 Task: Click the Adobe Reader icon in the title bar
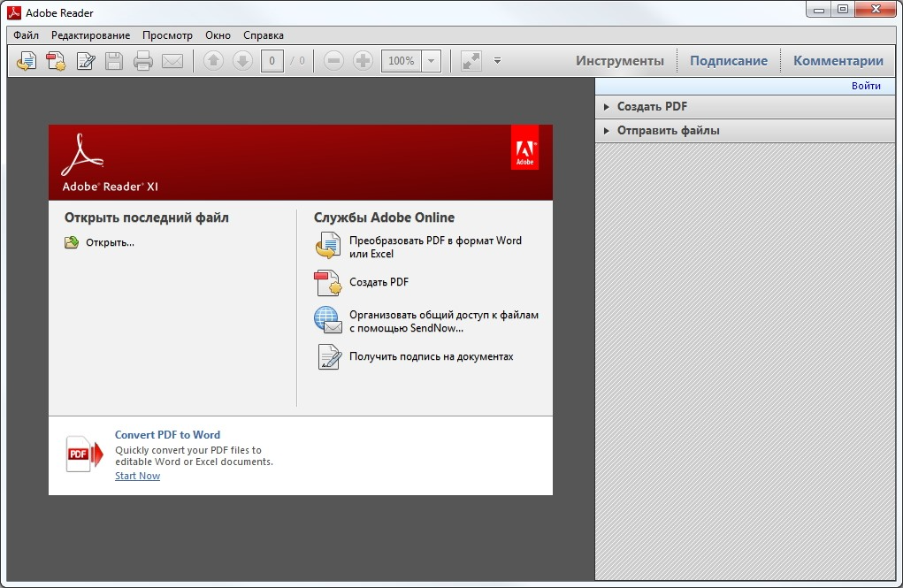click(x=14, y=12)
